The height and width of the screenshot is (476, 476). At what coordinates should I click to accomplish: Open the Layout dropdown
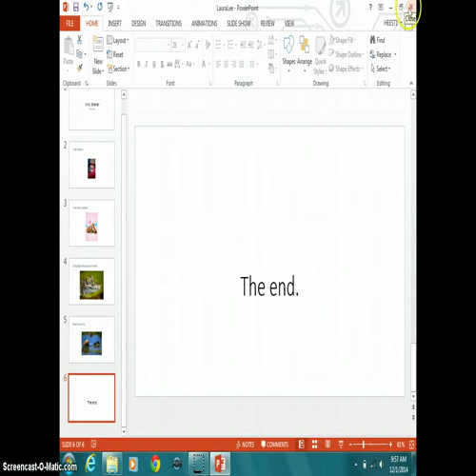pos(118,40)
